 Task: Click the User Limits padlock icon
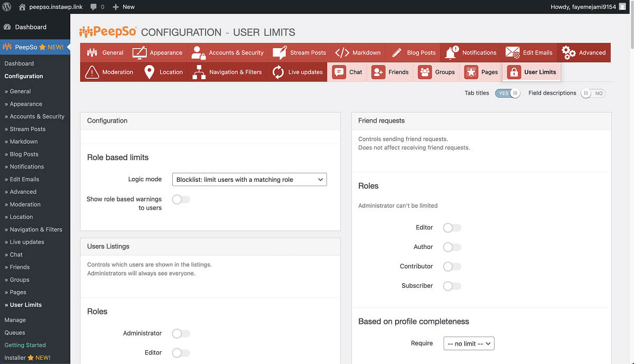pos(514,72)
